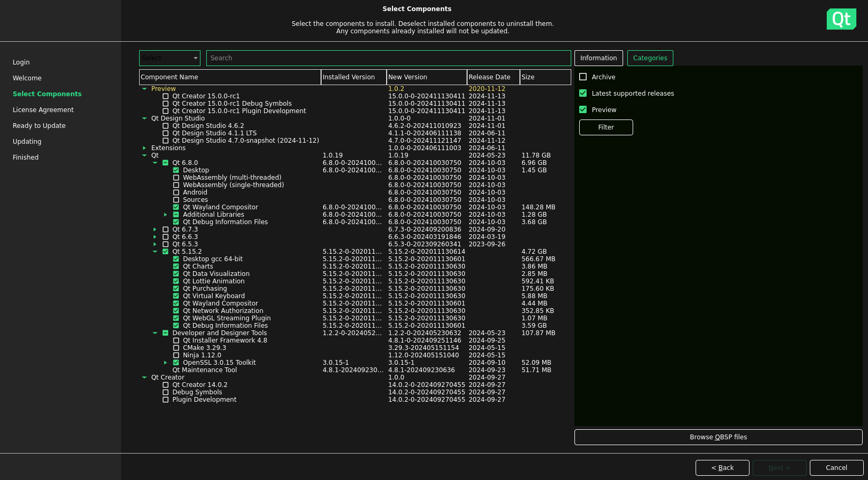This screenshot has height=480, width=868.
Task: Uncheck Qt WebGL Streaming Plugin
Action: [x=176, y=318]
